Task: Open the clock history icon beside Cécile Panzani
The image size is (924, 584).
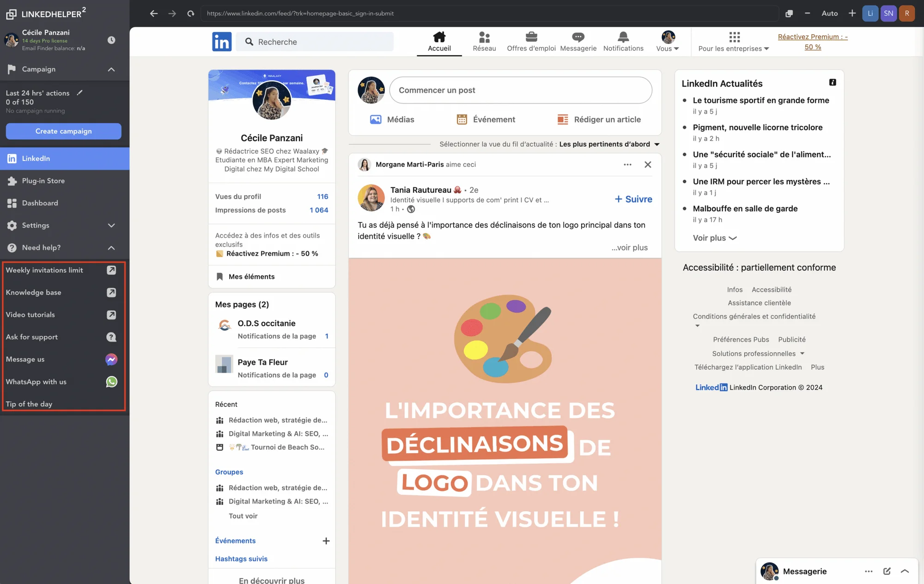Action: pyautogui.click(x=111, y=40)
